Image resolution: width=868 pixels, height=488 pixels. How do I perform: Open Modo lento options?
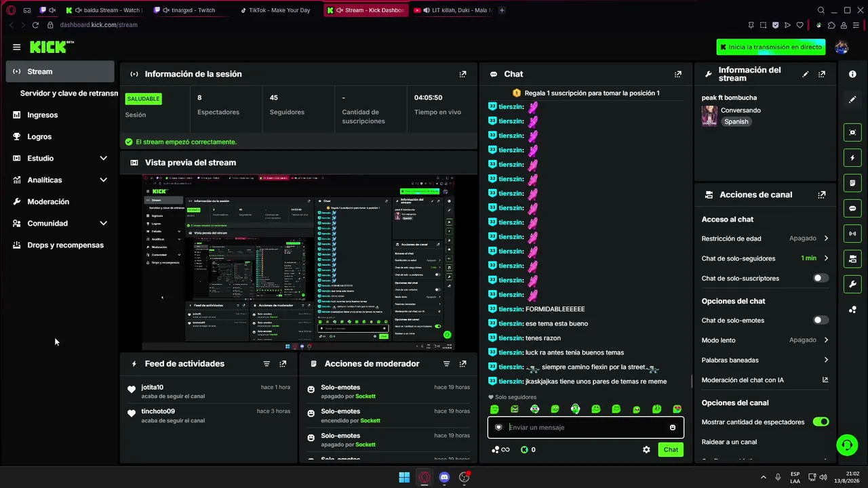click(x=765, y=340)
